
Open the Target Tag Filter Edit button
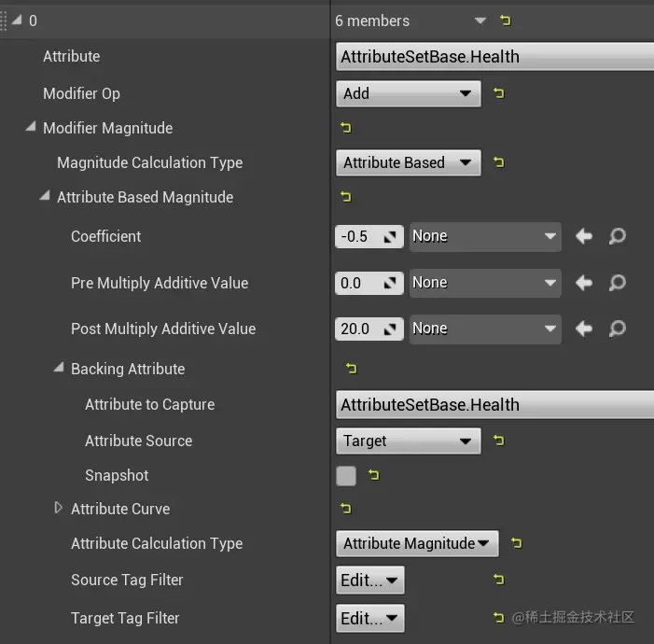tap(369, 618)
